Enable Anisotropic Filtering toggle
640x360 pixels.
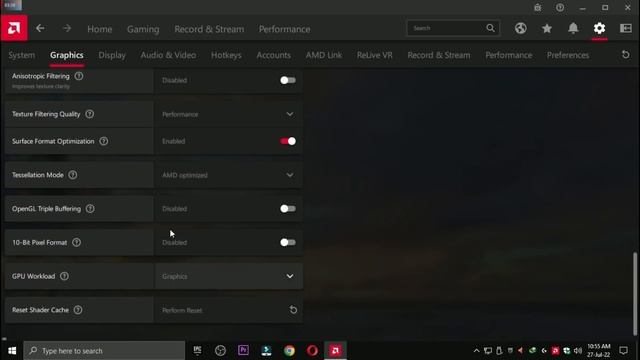click(288, 80)
